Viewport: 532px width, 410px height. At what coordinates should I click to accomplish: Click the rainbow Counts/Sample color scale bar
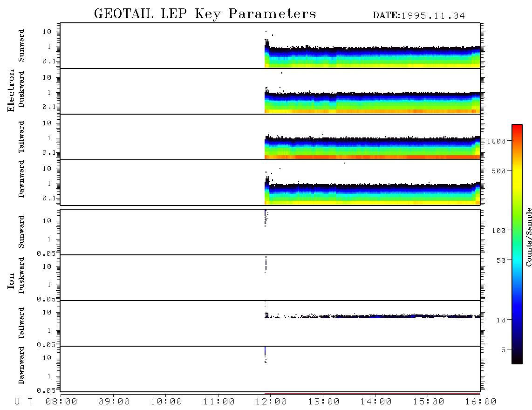(x=517, y=244)
